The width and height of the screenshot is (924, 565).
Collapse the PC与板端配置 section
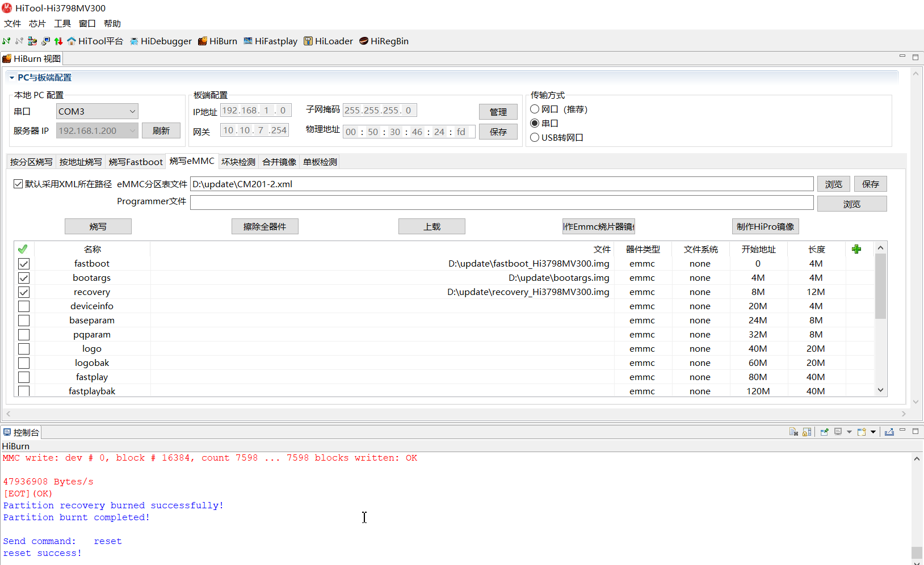click(11, 78)
